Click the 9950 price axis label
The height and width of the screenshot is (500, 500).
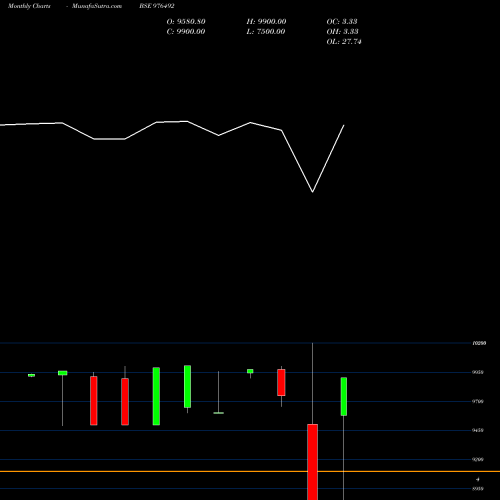point(478,372)
